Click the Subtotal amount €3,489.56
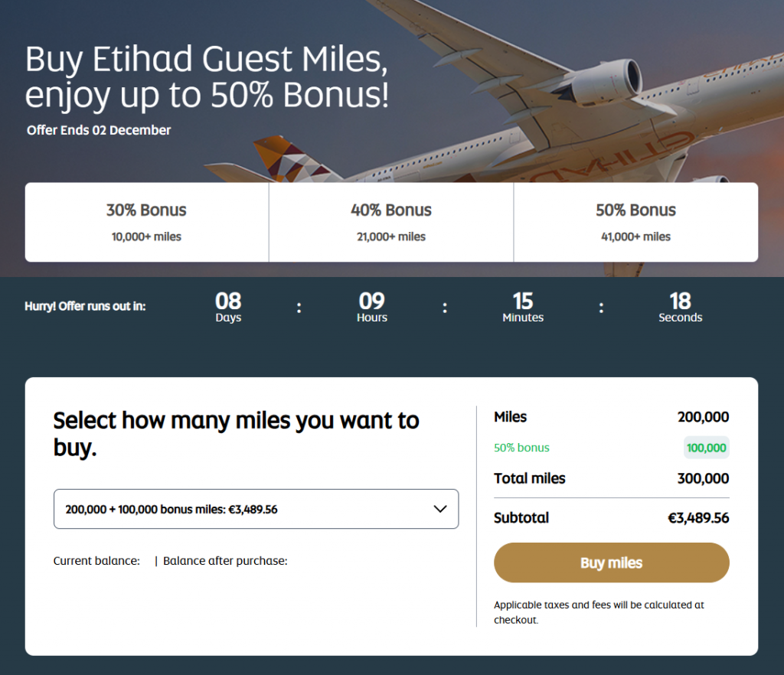The height and width of the screenshot is (675, 784). coord(698,517)
